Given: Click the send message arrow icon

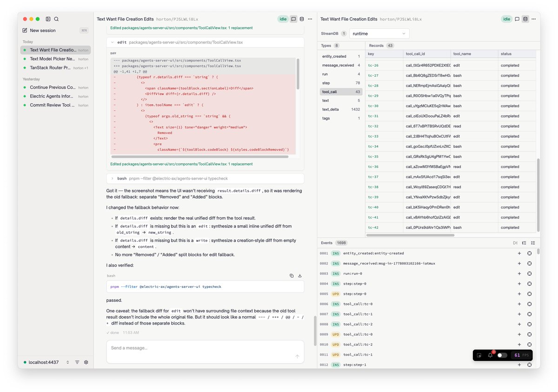Looking at the screenshot, I should pos(297,356).
